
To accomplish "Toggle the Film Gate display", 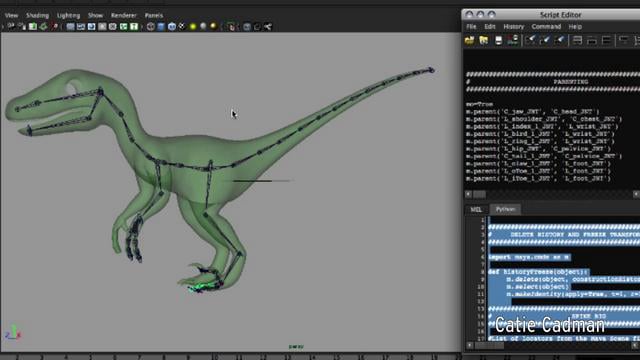I will (x=81, y=27).
